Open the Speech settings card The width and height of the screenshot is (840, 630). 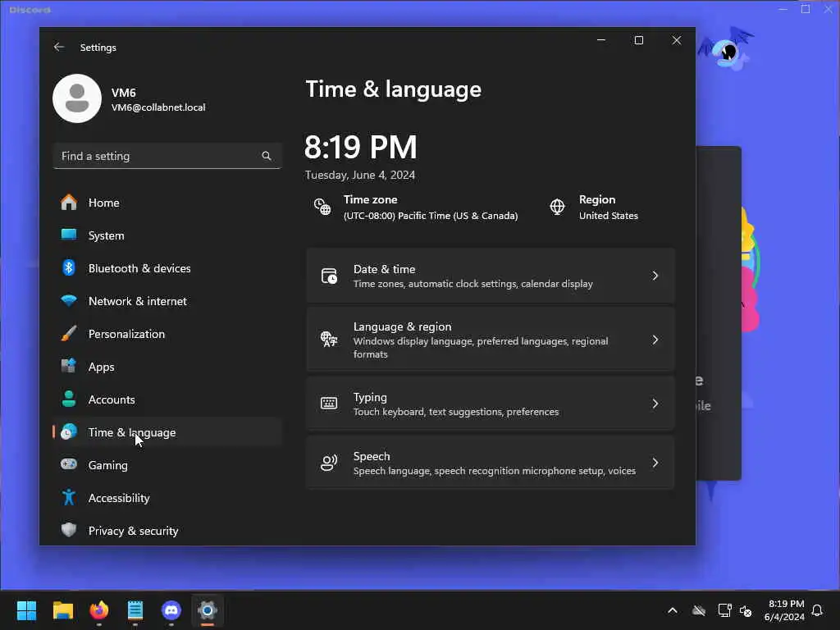(491, 463)
